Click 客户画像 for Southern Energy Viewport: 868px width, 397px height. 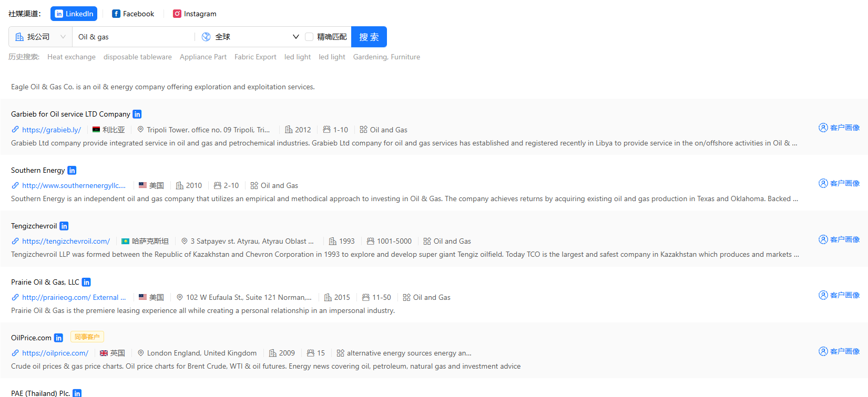839,183
